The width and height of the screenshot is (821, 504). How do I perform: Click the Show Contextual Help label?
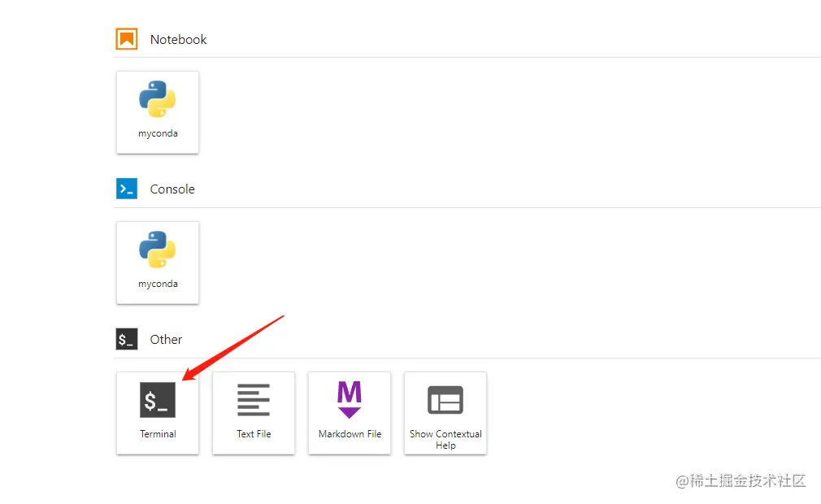tap(445, 440)
